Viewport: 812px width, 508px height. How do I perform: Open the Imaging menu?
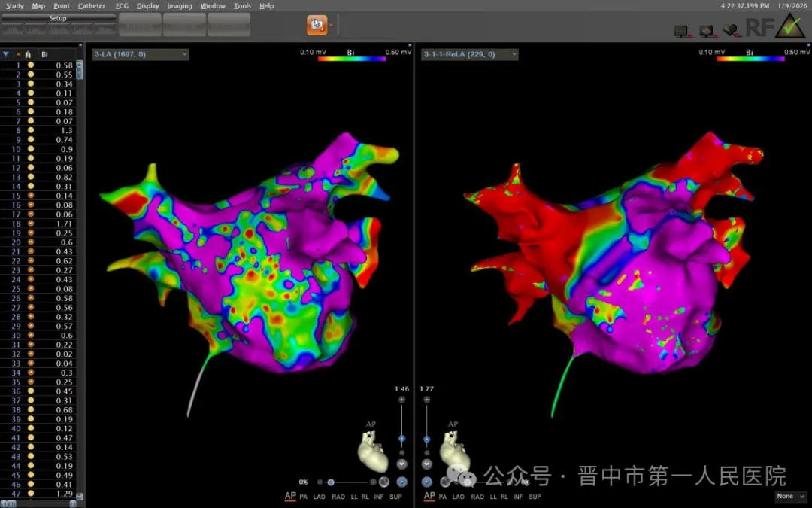(x=180, y=5)
